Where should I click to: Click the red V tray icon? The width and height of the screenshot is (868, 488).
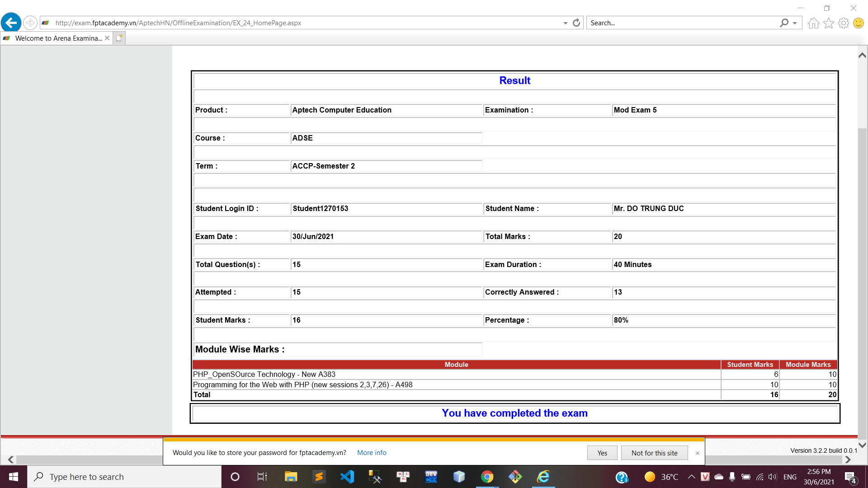[705, 477]
